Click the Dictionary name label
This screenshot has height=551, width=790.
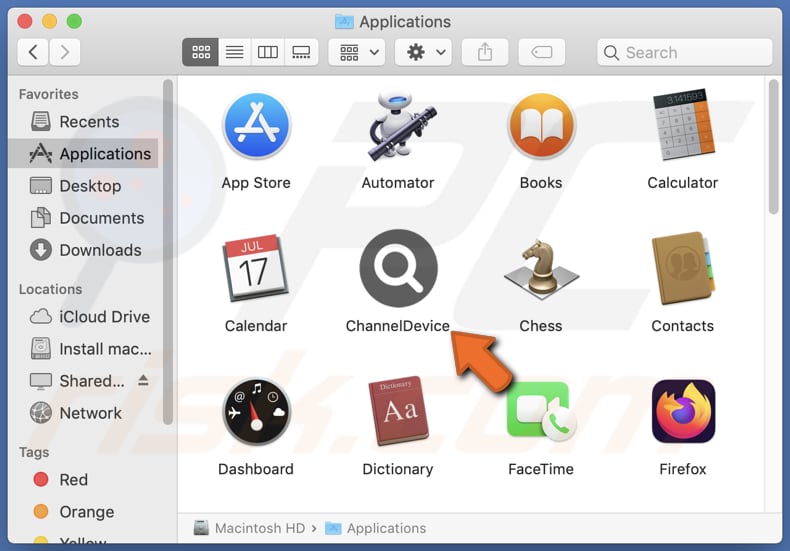(398, 469)
